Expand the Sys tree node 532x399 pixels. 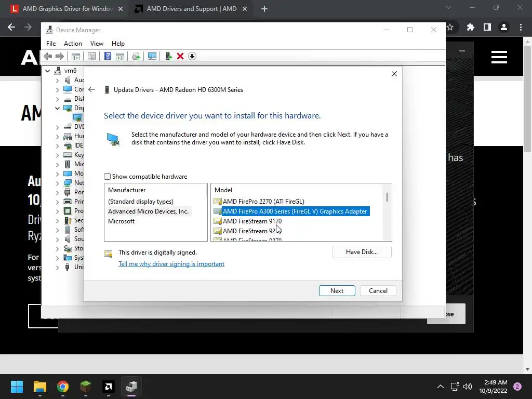click(x=57, y=258)
